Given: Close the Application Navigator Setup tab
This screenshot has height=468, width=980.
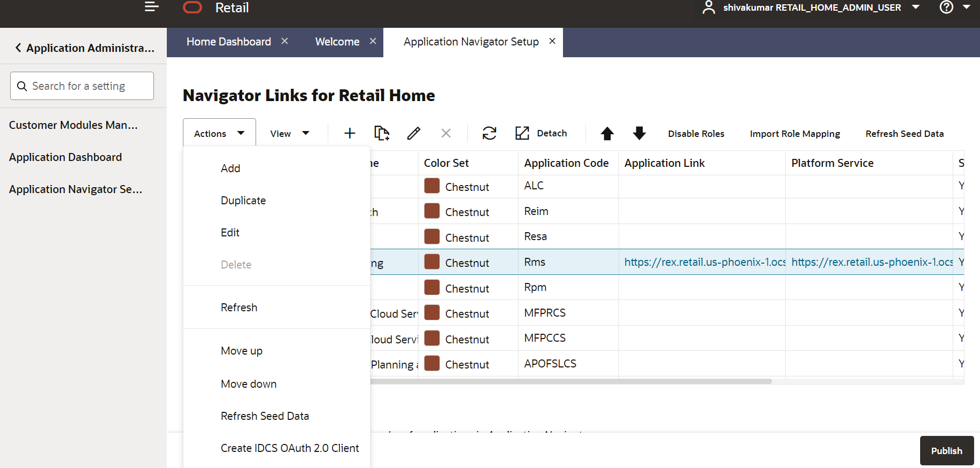Looking at the screenshot, I should point(552,41).
